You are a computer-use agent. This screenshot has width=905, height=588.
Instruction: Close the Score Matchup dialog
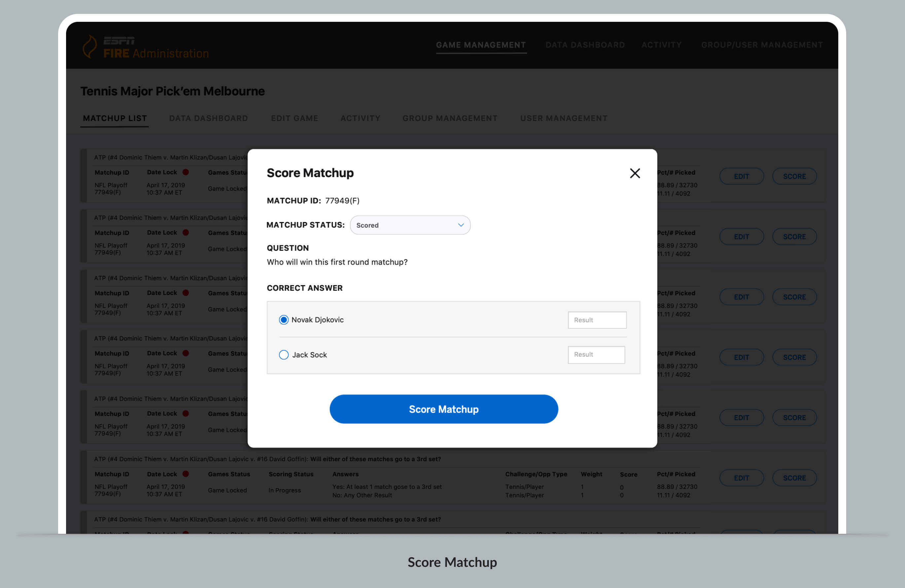pyautogui.click(x=634, y=173)
